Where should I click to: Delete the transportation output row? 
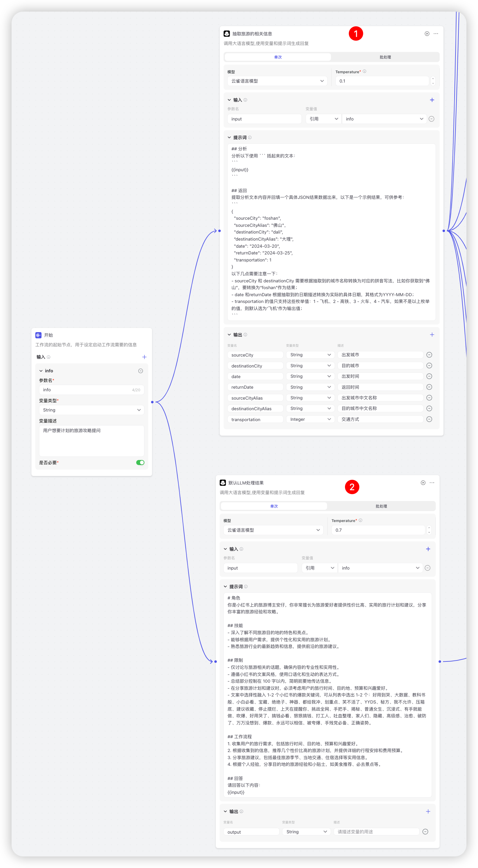[x=429, y=419]
